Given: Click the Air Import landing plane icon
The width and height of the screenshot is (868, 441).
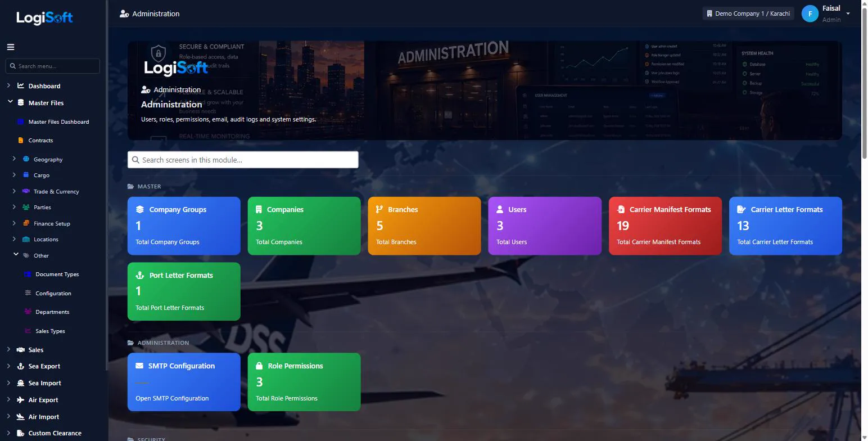Looking at the screenshot, I should click(x=21, y=417).
